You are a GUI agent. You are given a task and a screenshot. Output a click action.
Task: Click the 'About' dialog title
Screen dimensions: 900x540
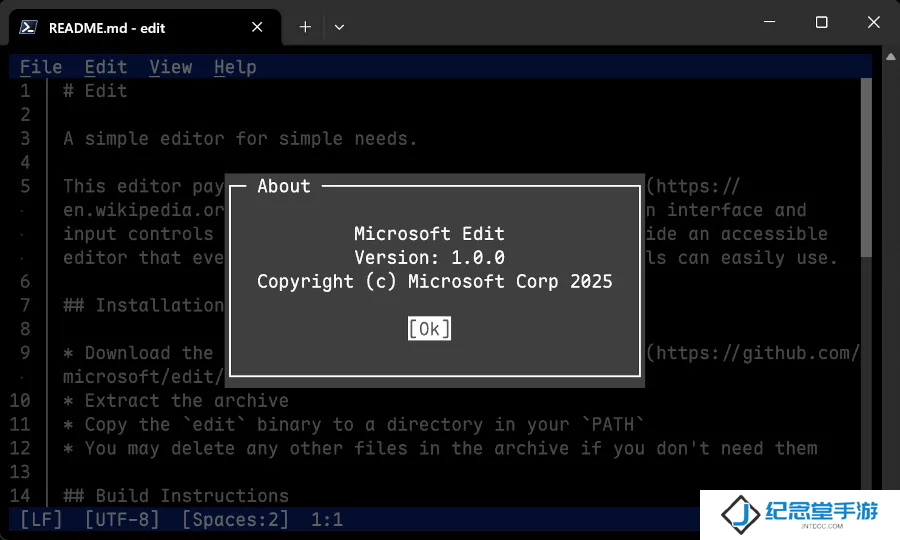click(x=284, y=186)
